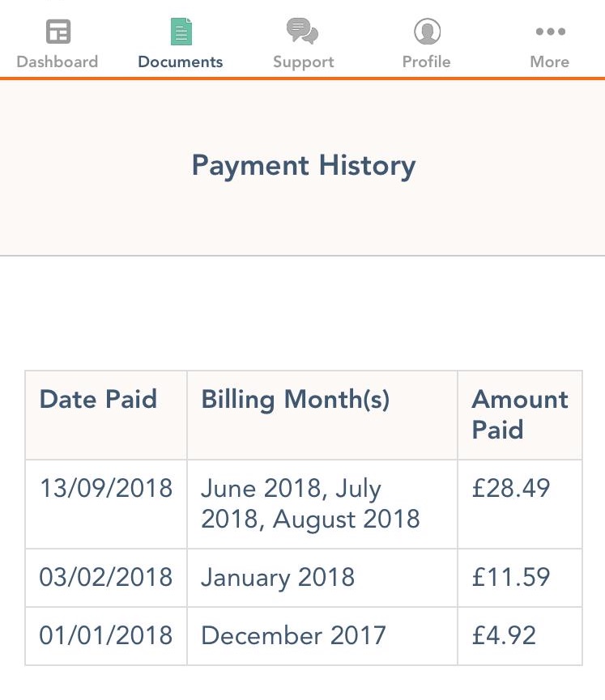Open the More three-dots icon
Image resolution: width=605 pixels, height=700 pixels.
click(x=551, y=32)
